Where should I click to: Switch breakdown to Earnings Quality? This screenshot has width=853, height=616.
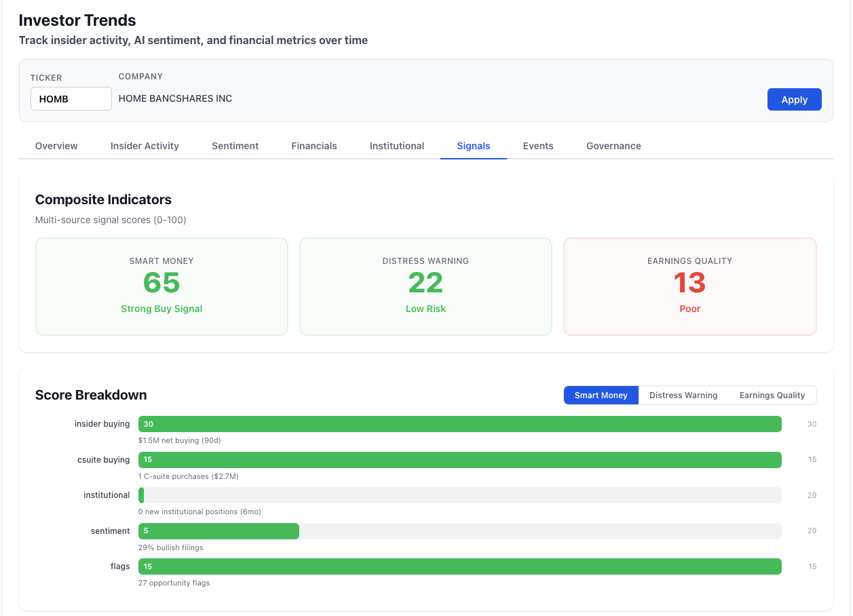point(772,396)
